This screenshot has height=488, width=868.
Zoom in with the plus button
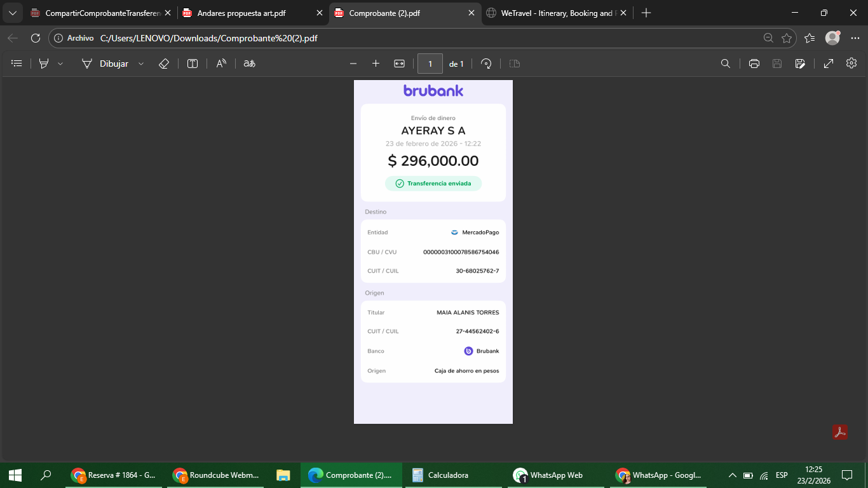point(376,64)
